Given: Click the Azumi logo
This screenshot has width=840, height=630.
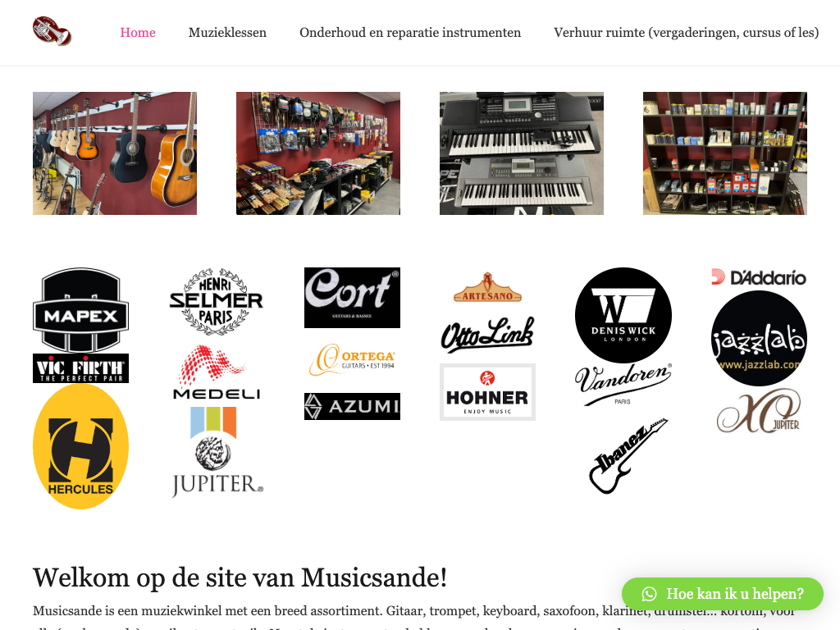Looking at the screenshot, I should coord(352,406).
